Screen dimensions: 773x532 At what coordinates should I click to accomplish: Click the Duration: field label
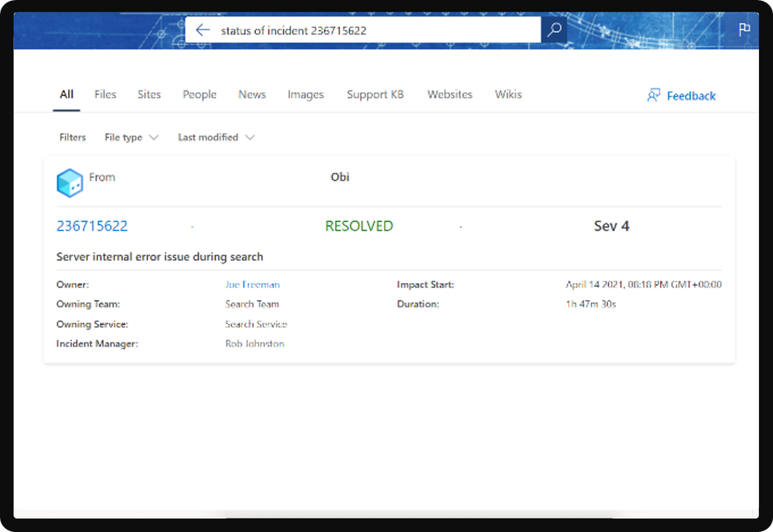coord(418,304)
